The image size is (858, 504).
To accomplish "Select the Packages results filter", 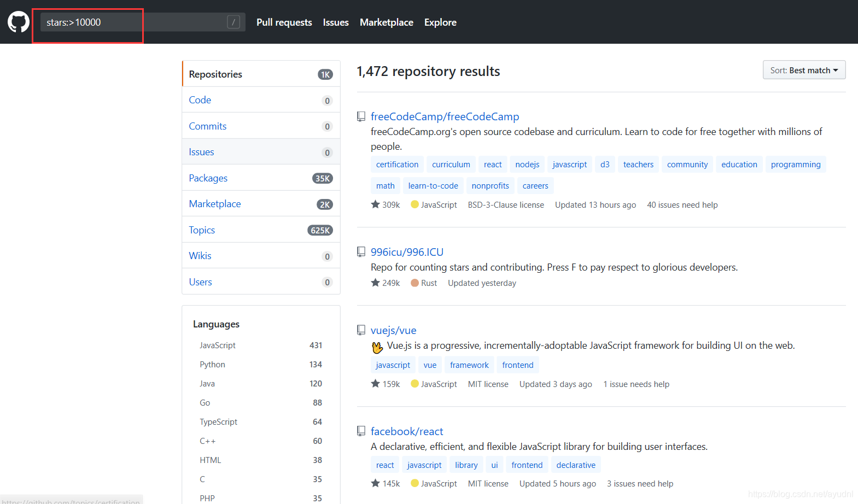I will coord(261,178).
